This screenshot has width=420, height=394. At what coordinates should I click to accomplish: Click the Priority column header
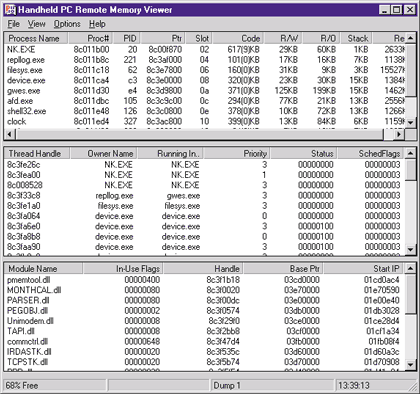237,153
